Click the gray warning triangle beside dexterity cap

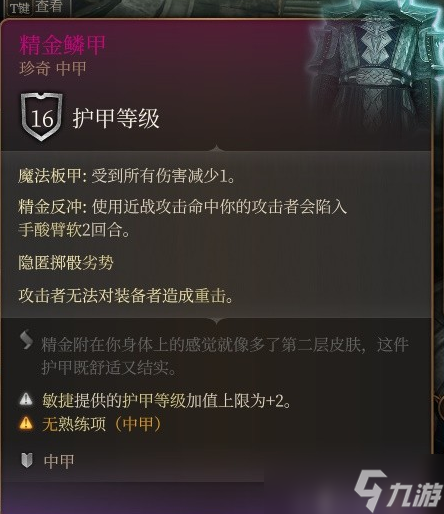tap(26, 399)
